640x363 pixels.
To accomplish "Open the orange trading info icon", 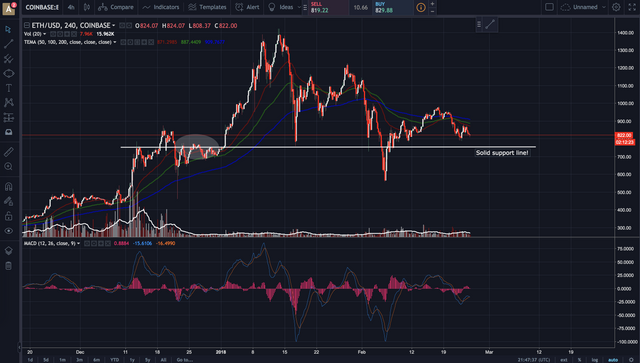I will click(420, 7).
